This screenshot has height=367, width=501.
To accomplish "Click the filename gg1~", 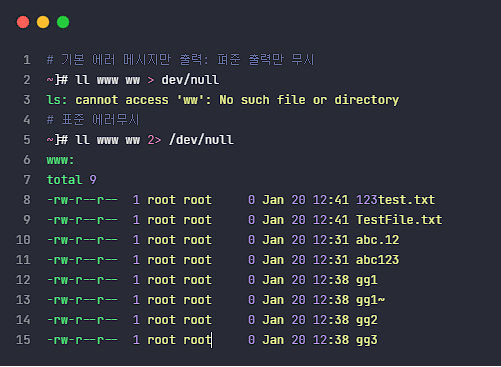I will tap(370, 300).
